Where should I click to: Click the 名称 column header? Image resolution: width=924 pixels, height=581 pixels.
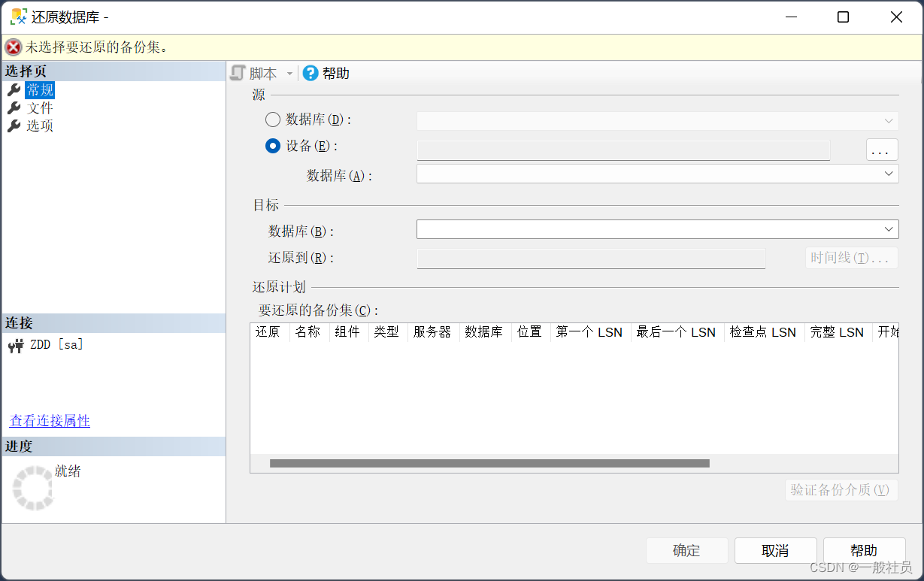(x=309, y=332)
